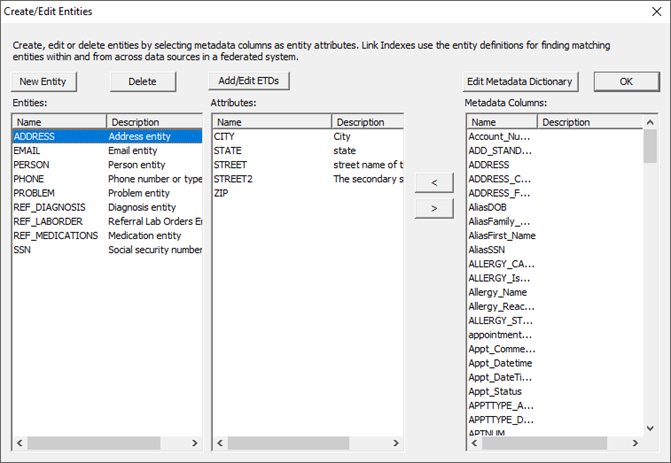Sort Metadata Columns by Description header
The image size is (671, 463).
click(x=590, y=122)
